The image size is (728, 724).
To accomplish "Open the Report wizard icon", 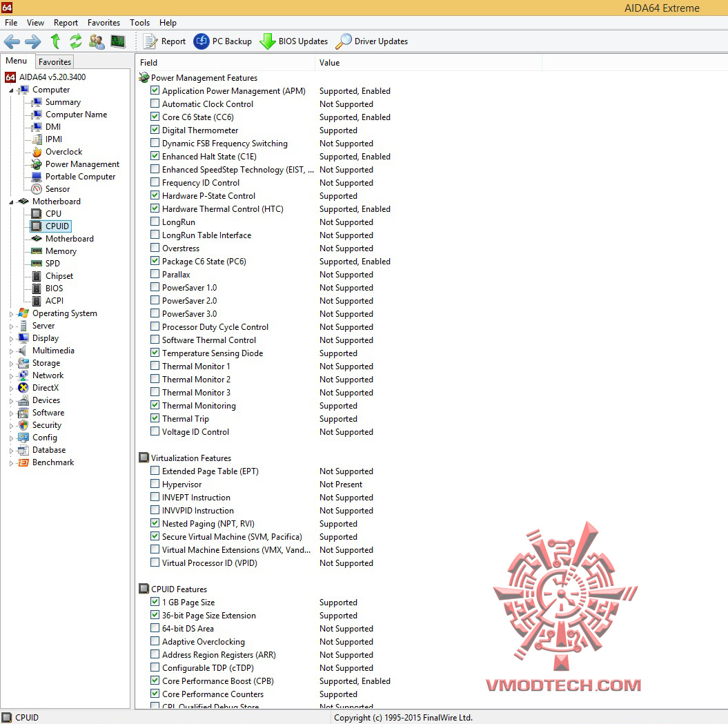I will click(x=150, y=41).
